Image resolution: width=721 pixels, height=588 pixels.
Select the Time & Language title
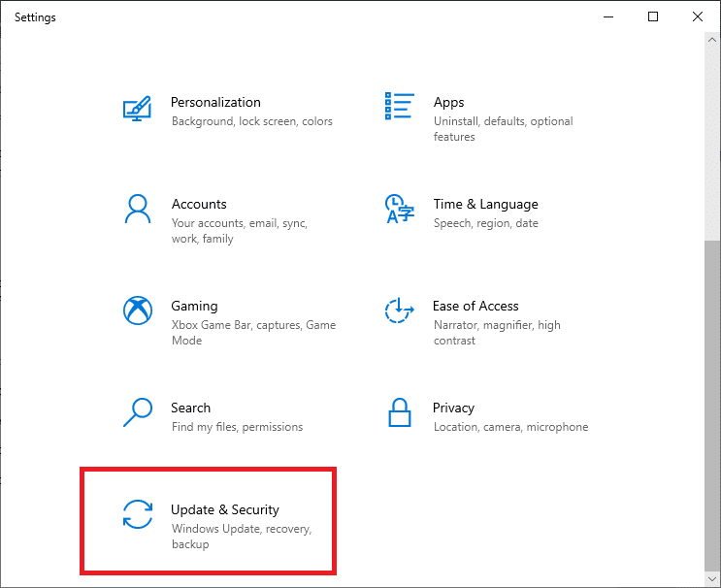coord(485,204)
